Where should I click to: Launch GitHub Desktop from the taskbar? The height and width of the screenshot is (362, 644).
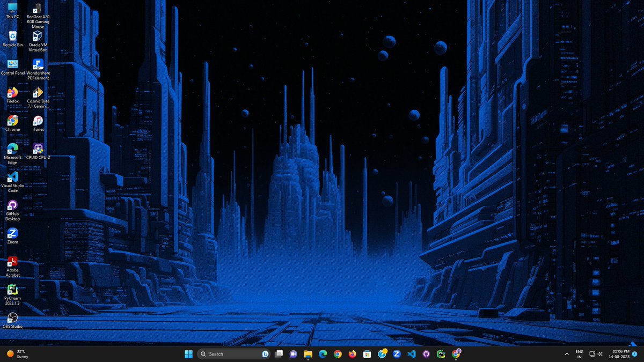pos(426,354)
